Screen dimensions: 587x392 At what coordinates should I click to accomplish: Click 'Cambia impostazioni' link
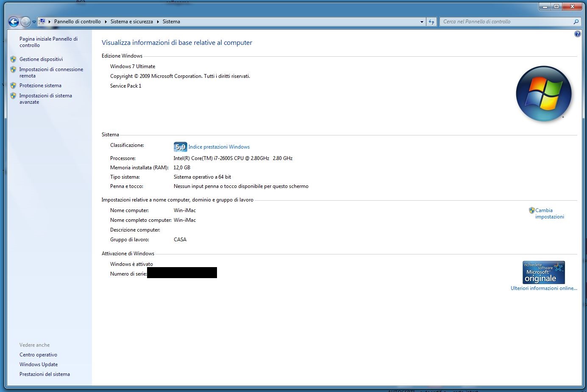coord(549,213)
